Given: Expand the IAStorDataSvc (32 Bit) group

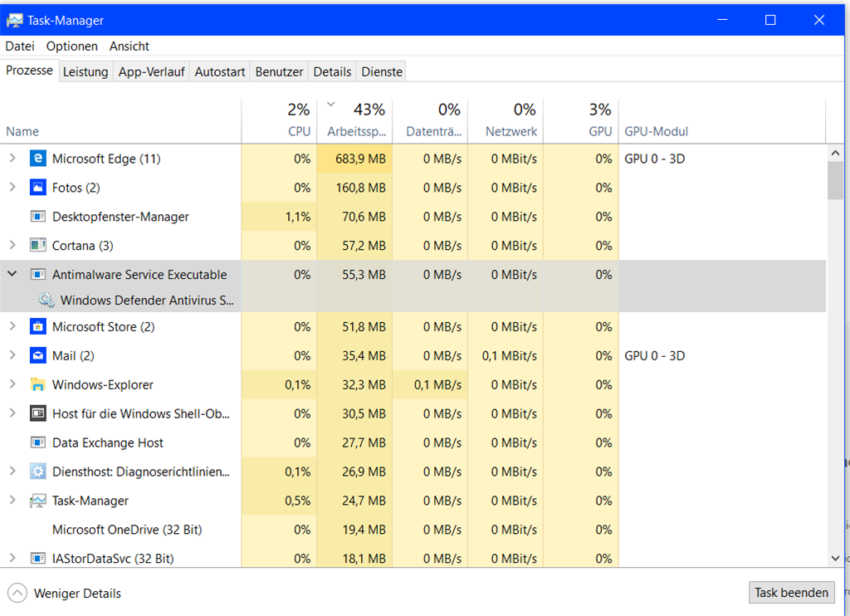Looking at the screenshot, I should pyautogui.click(x=12, y=557).
